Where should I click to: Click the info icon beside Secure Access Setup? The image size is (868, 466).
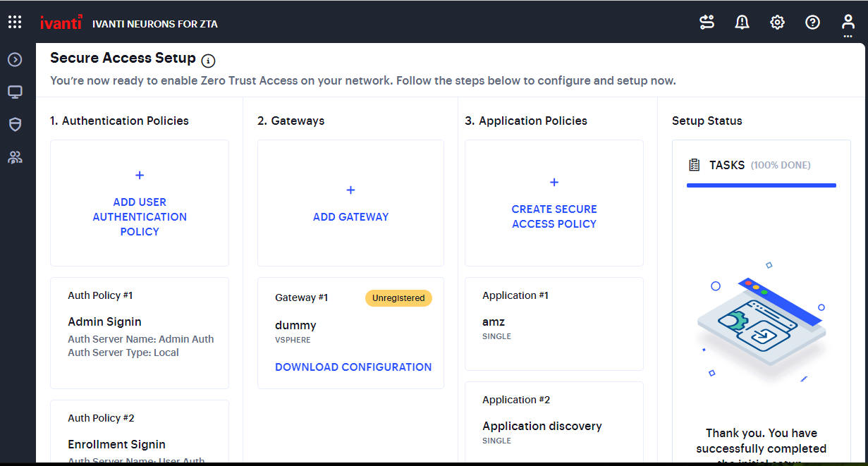[x=208, y=61]
